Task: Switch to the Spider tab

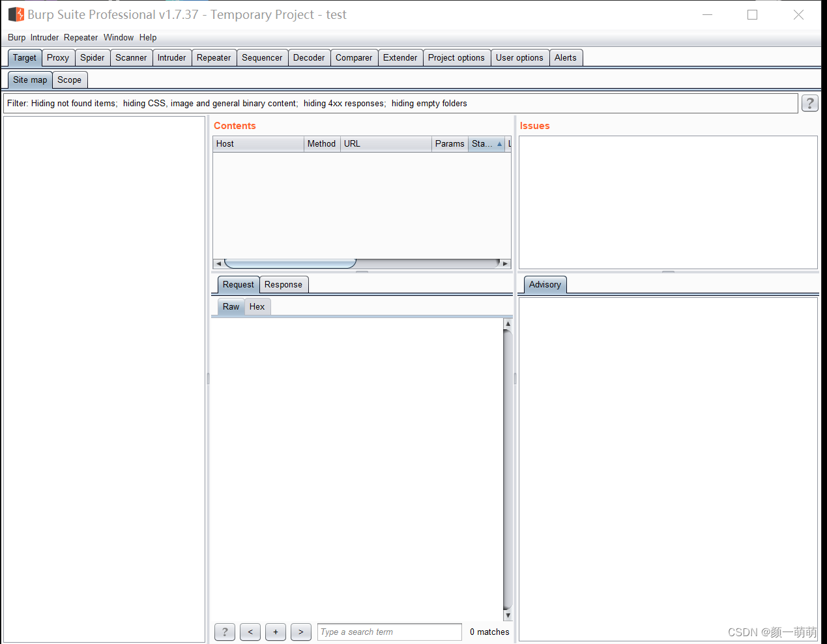Action: [93, 57]
